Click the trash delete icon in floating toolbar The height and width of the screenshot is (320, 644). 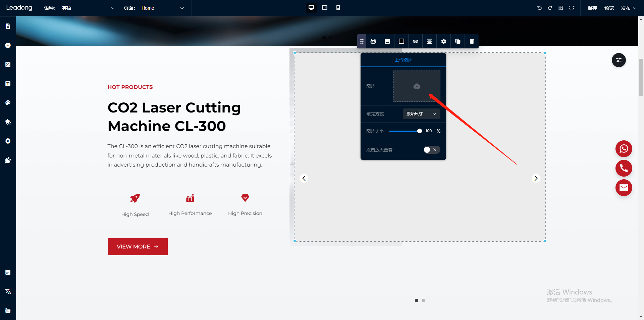tap(472, 41)
